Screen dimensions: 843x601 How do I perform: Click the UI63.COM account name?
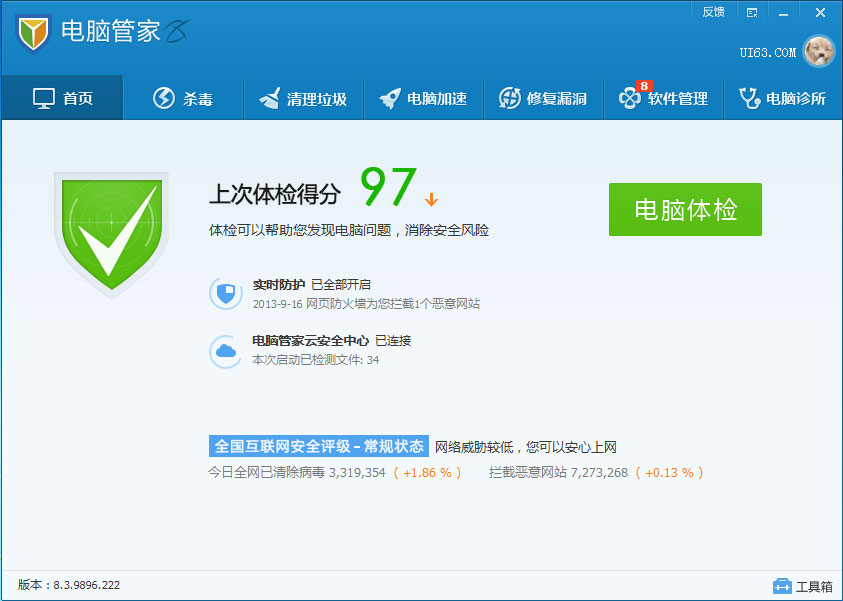[768, 53]
